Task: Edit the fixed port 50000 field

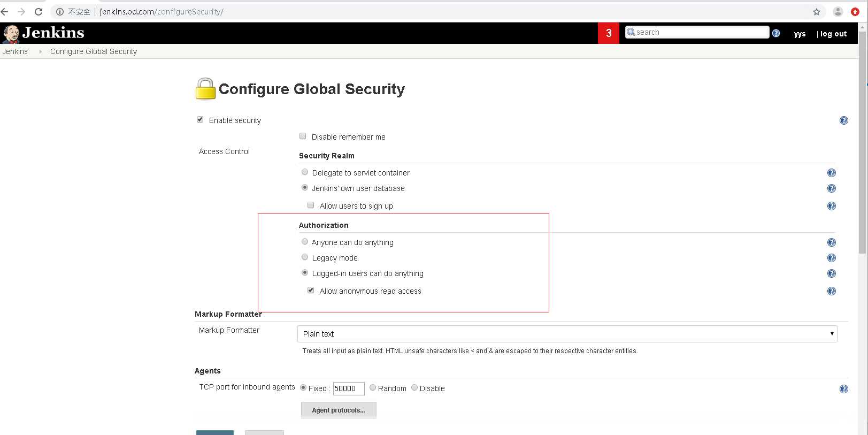Action: pyautogui.click(x=349, y=388)
